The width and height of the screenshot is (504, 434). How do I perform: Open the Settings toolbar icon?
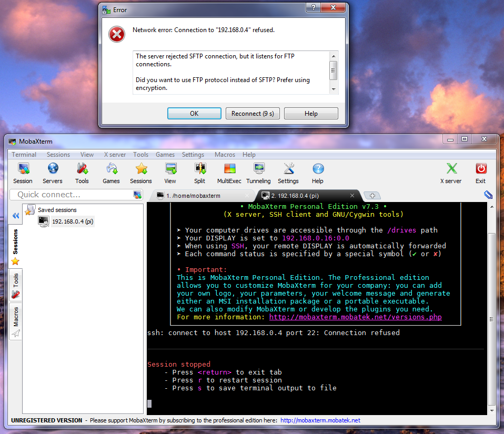tap(288, 173)
